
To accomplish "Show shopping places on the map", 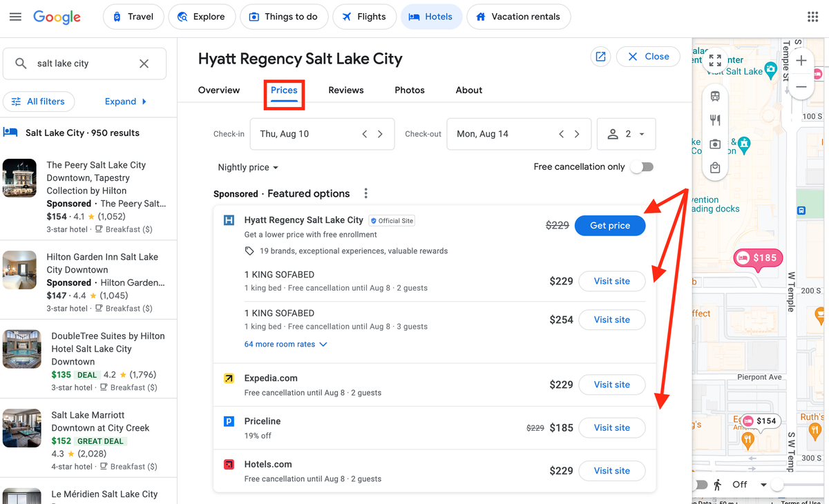I will [x=715, y=168].
